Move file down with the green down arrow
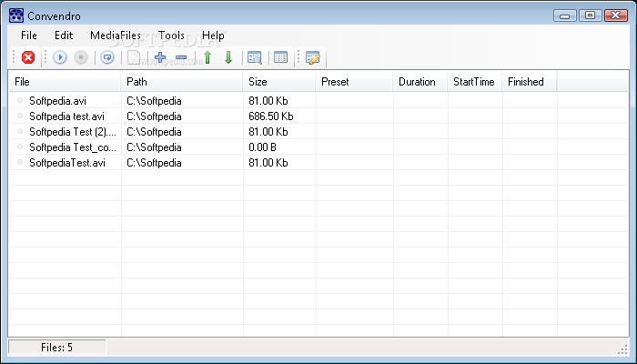637x364 pixels. pos(228,57)
